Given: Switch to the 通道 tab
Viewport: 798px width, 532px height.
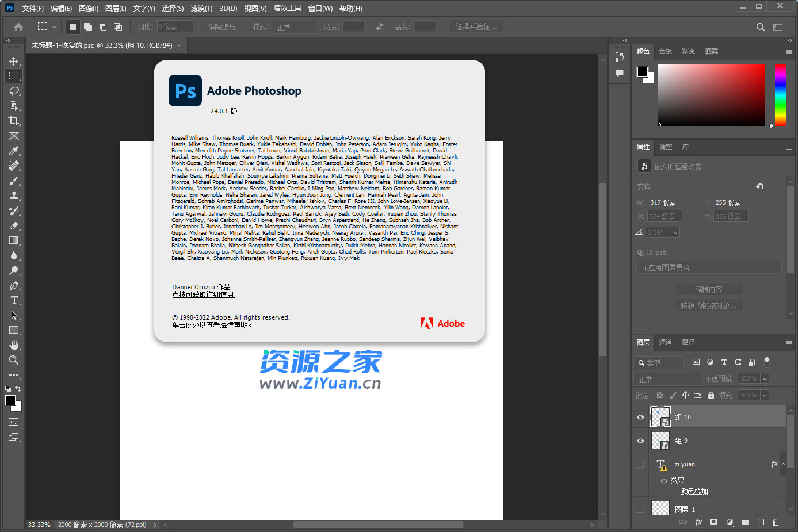Looking at the screenshot, I should point(665,342).
